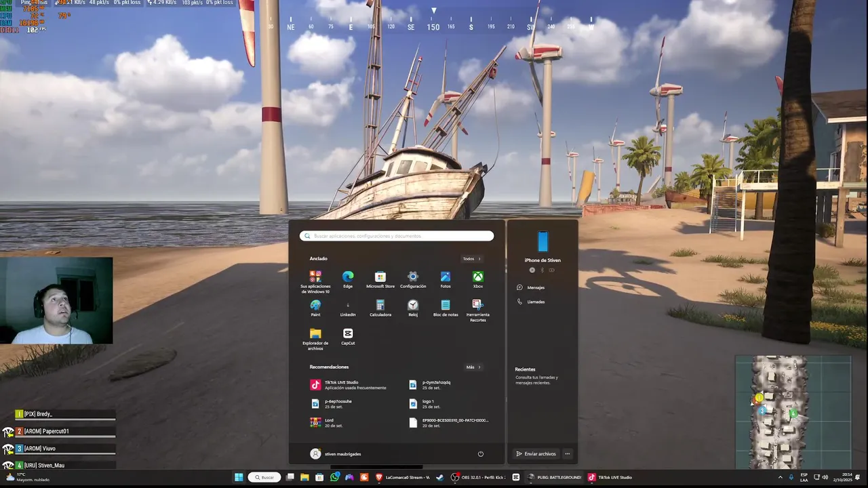Launch the Xbox app
The image size is (868, 488).
pyautogui.click(x=478, y=279)
